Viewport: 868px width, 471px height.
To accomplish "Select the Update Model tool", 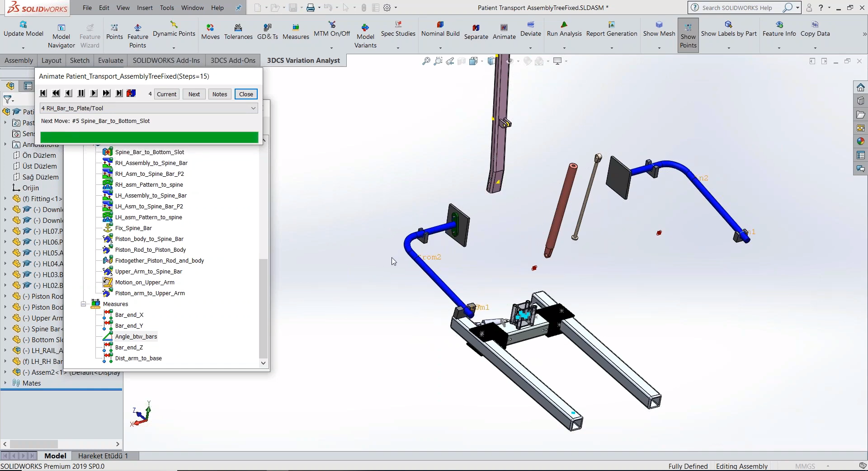I will pos(23,34).
